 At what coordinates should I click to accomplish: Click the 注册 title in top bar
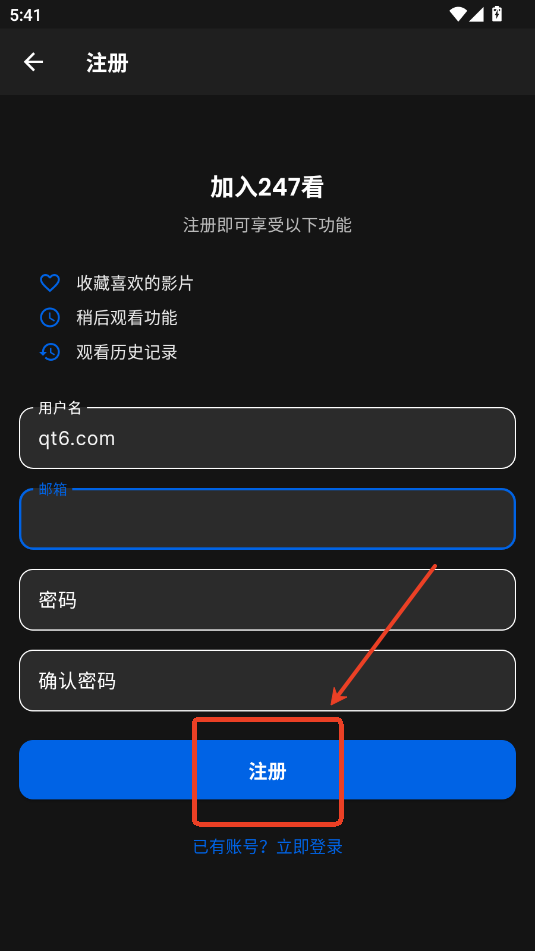(107, 62)
